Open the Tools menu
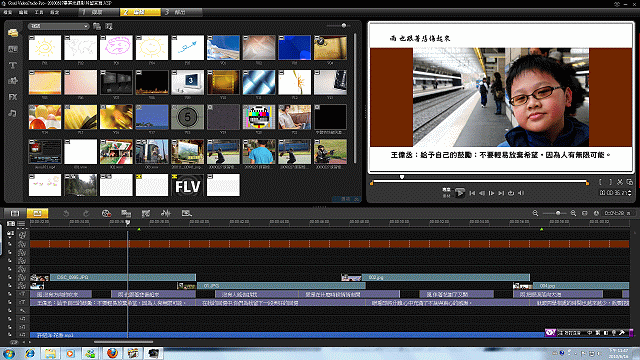Viewport: 640px width, 360px height. coord(39,12)
